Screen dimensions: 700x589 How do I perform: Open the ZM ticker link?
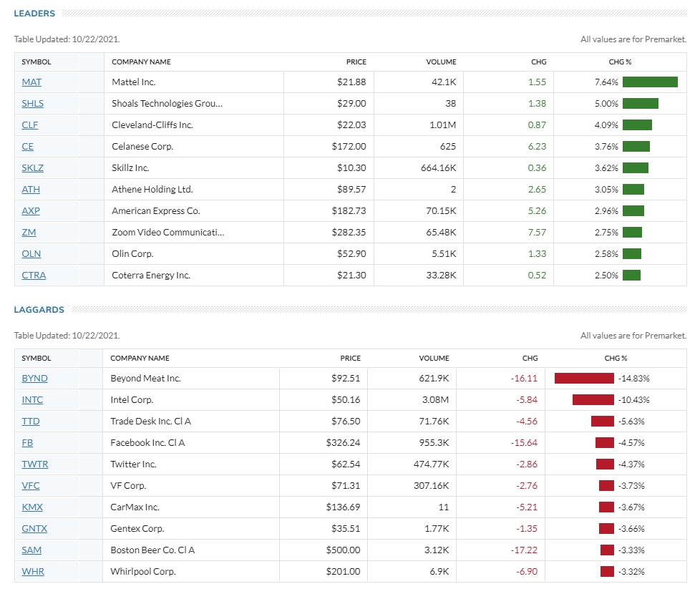[x=29, y=232]
